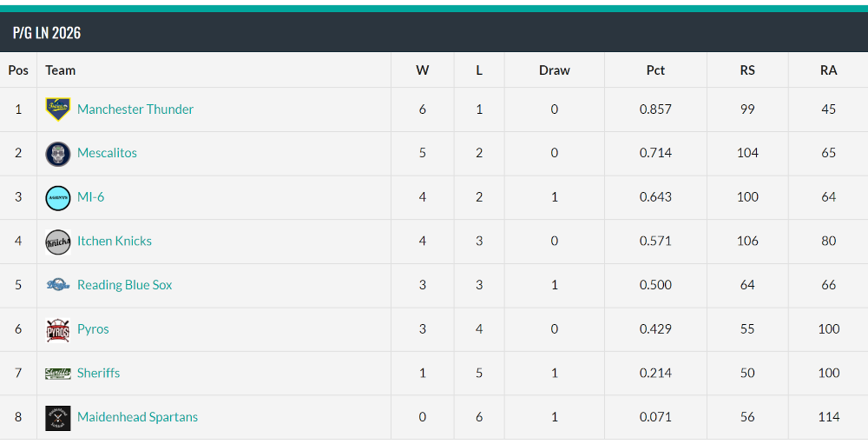Click the Maidenhead Spartans black logo
The image size is (868, 444).
point(57,417)
